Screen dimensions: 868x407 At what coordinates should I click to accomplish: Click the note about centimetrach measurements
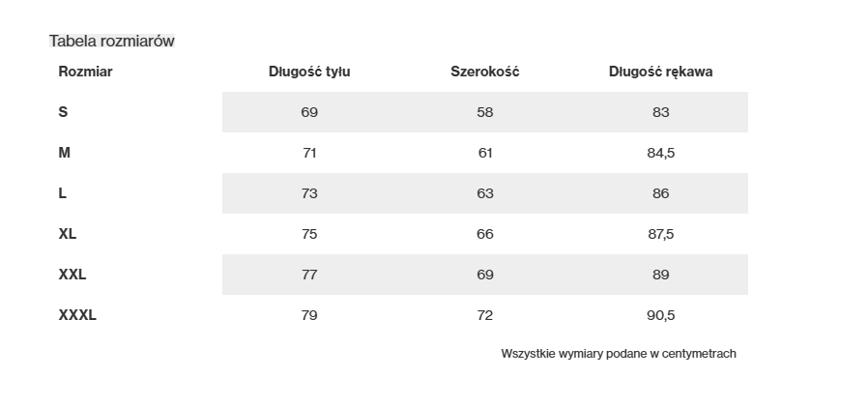(x=619, y=354)
